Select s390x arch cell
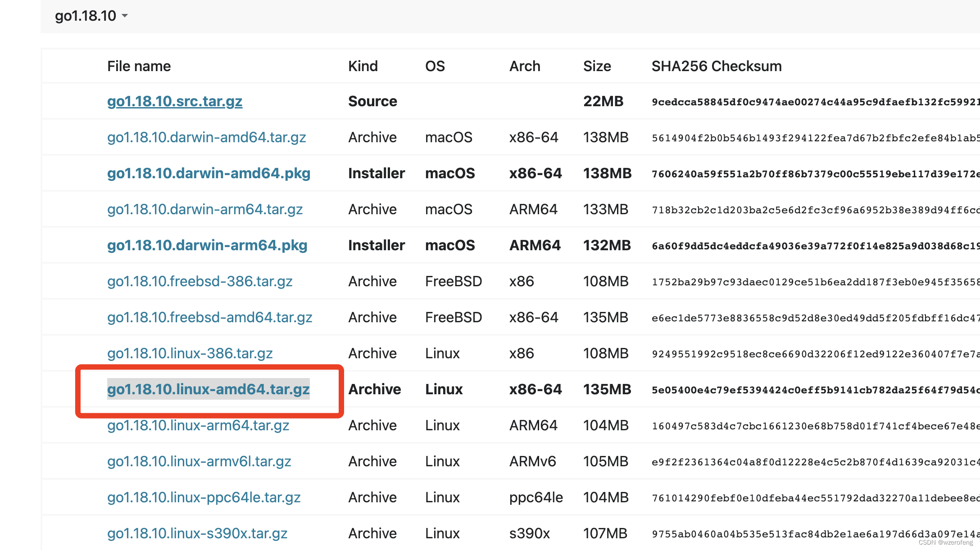This screenshot has width=980, height=550. (x=530, y=533)
